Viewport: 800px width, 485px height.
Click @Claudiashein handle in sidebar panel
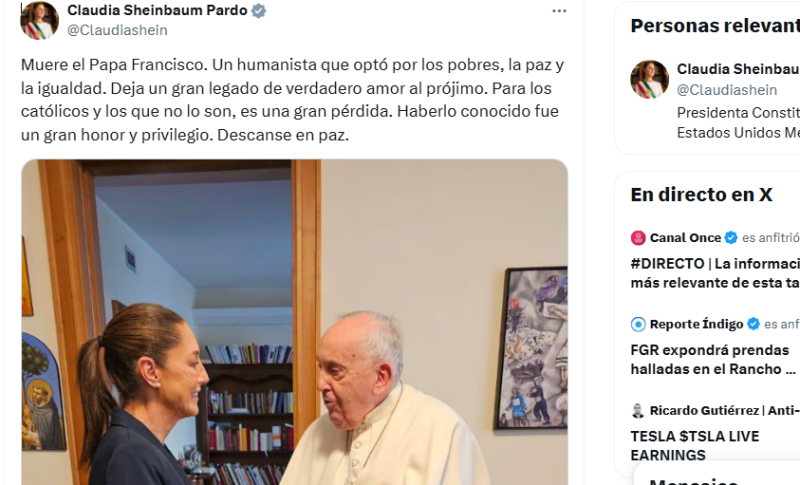(727, 90)
